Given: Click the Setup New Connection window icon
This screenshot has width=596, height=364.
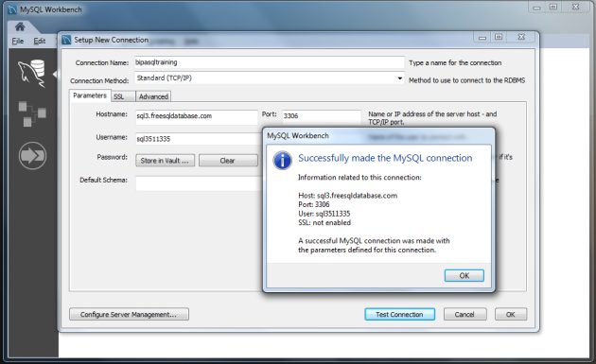Looking at the screenshot, I should (x=66, y=40).
